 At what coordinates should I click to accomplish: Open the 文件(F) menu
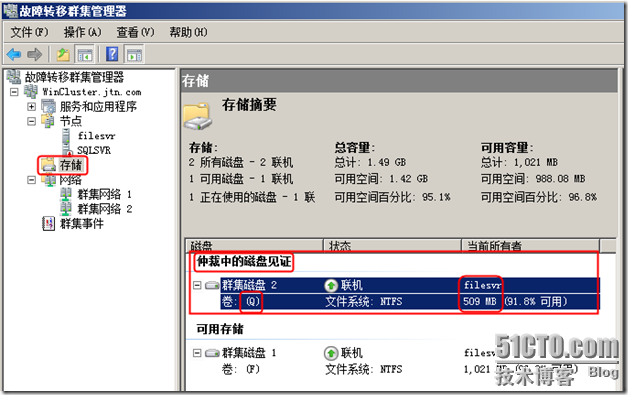point(29,32)
